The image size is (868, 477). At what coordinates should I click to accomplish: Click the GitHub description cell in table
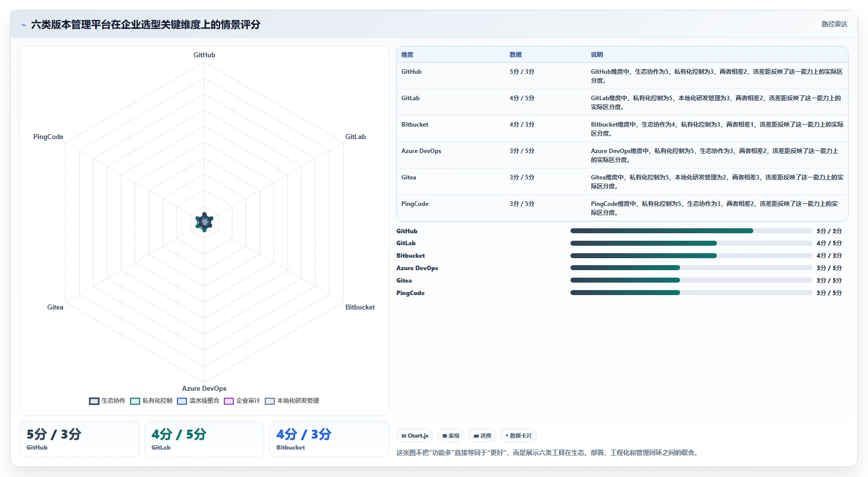click(717, 76)
